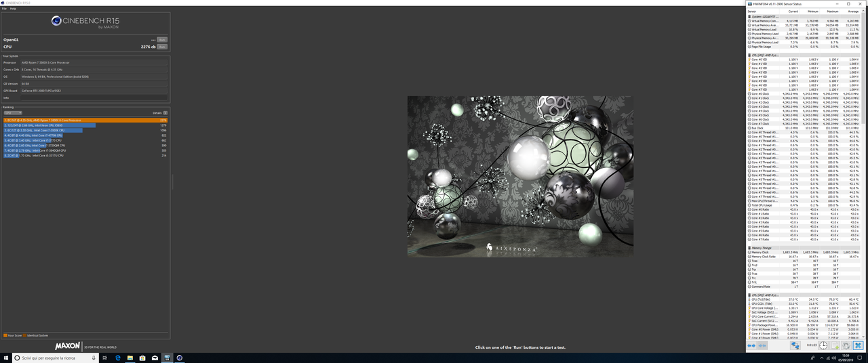Select the Intel Core i7-3840QM ranking row
This screenshot has height=363, width=868.
coord(85,150)
